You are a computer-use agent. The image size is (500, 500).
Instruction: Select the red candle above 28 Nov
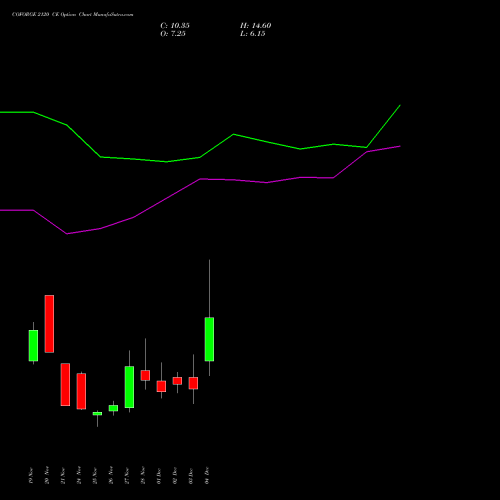tap(145, 375)
